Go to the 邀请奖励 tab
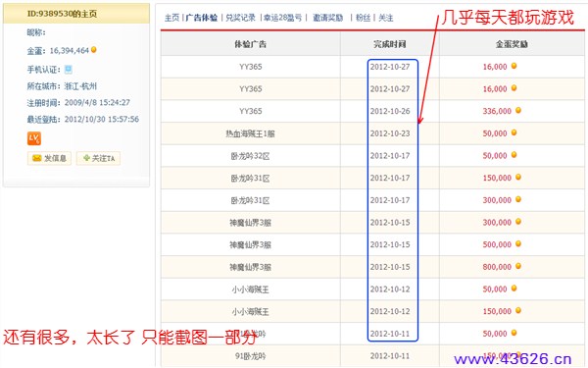 coord(327,18)
